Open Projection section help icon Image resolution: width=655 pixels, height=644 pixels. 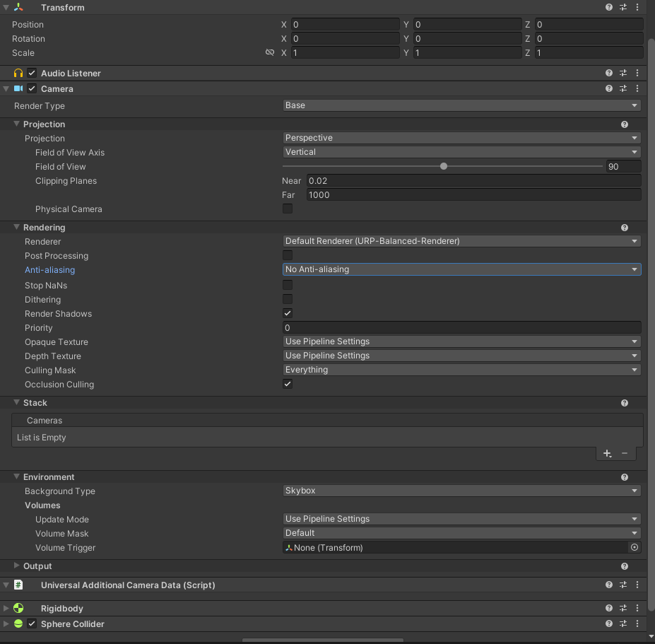click(x=625, y=124)
